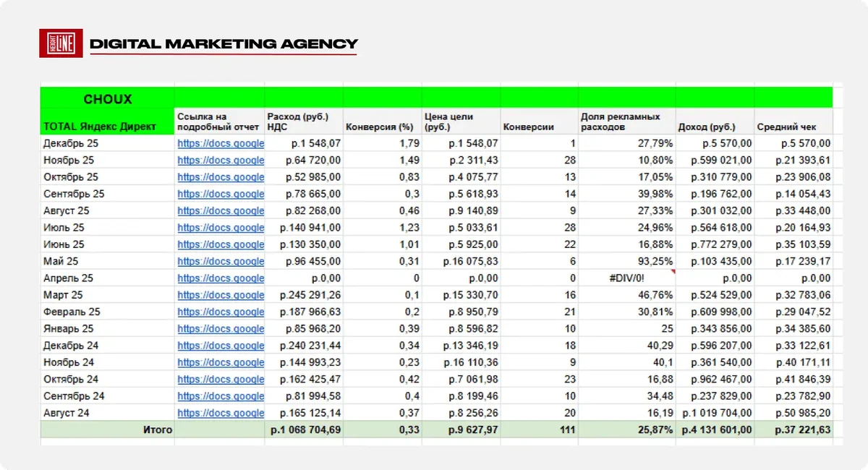Select the total conversions cell 111
Screen dimensions: 868x470
pyautogui.click(x=539, y=430)
